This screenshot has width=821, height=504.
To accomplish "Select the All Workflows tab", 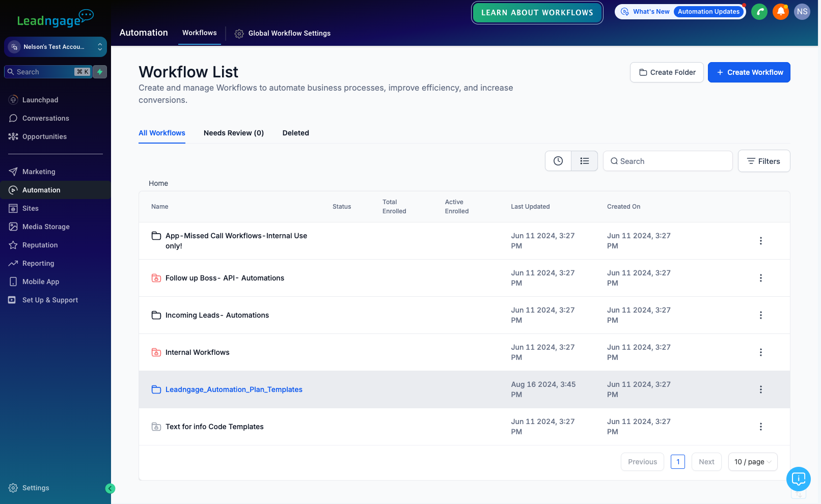I will coord(162,133).
